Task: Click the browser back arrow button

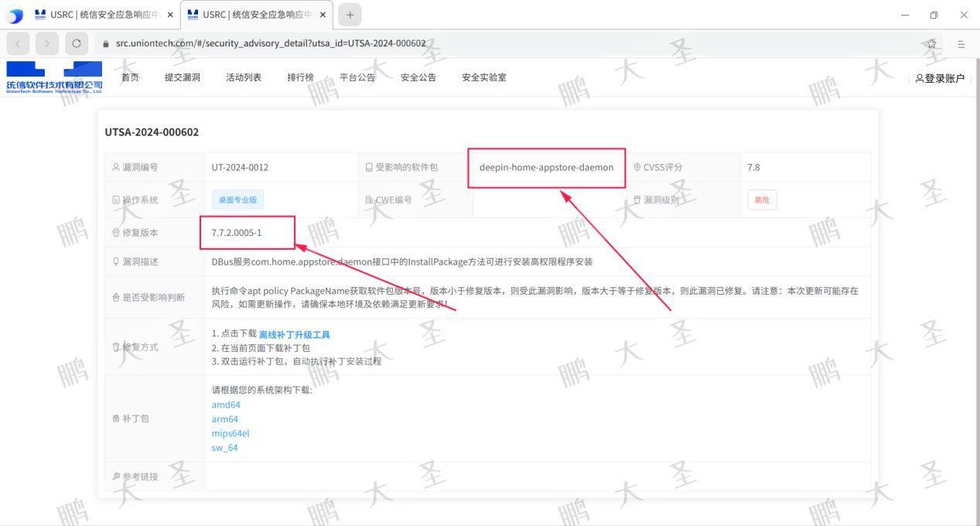Action: (x=18, y=43)
